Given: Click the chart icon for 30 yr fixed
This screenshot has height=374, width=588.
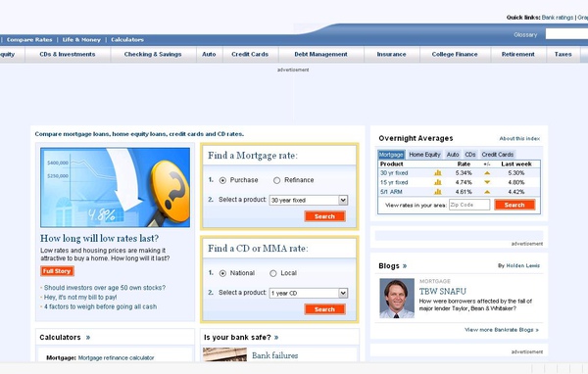Looking at the screenshot, I should click(x=438, y=172).
